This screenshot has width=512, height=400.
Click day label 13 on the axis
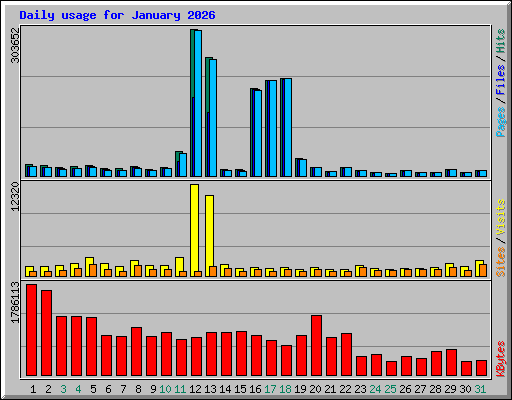[x=210, y=389]
